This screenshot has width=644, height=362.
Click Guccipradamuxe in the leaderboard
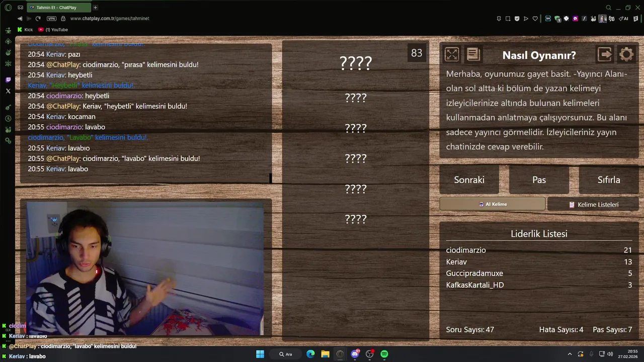click(x=474, y=273)
